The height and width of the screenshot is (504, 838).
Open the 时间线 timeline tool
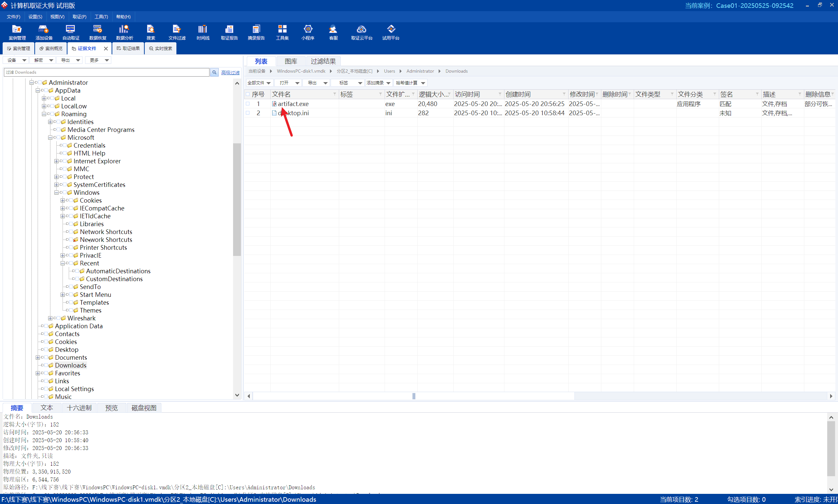pos(203,33)
